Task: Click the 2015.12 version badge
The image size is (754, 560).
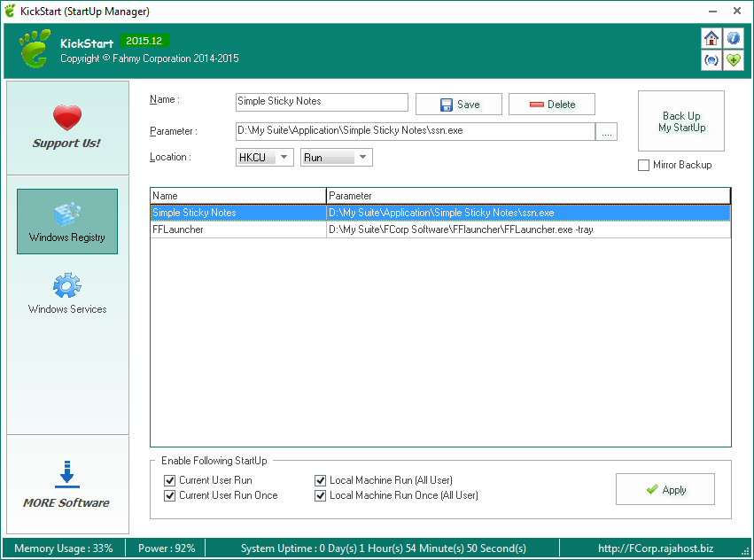Action: pyautogui.click(x=144, y=41)
